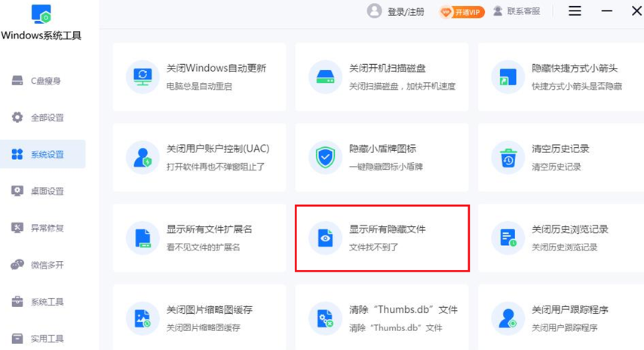The width and height of the screenshot is (644, 350).
Task: Click the text 电脑总是自动重启
Action: point(199,86)
